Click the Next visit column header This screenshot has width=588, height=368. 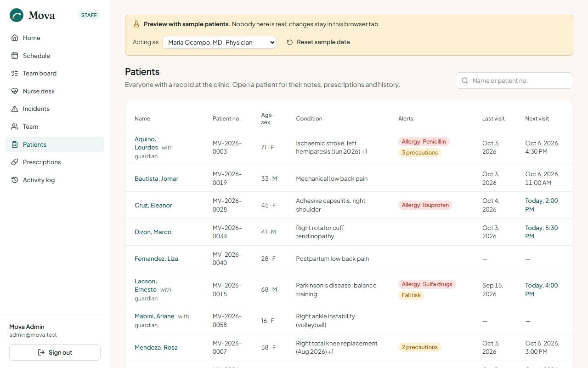pyautogui.click(x=537, y=119)
